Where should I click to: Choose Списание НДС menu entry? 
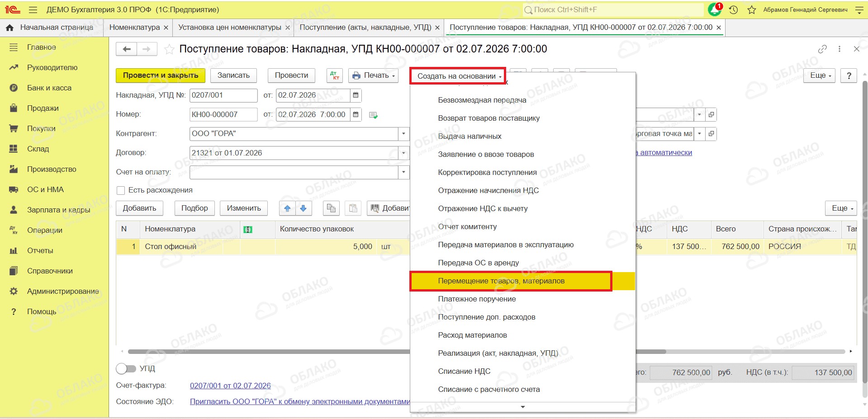coord(523,372)
